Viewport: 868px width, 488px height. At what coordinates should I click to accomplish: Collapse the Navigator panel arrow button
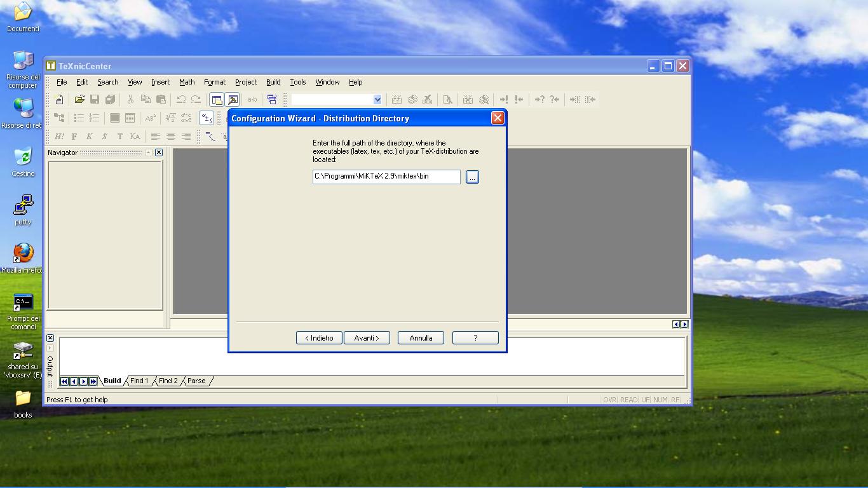[x=149, y=152]
